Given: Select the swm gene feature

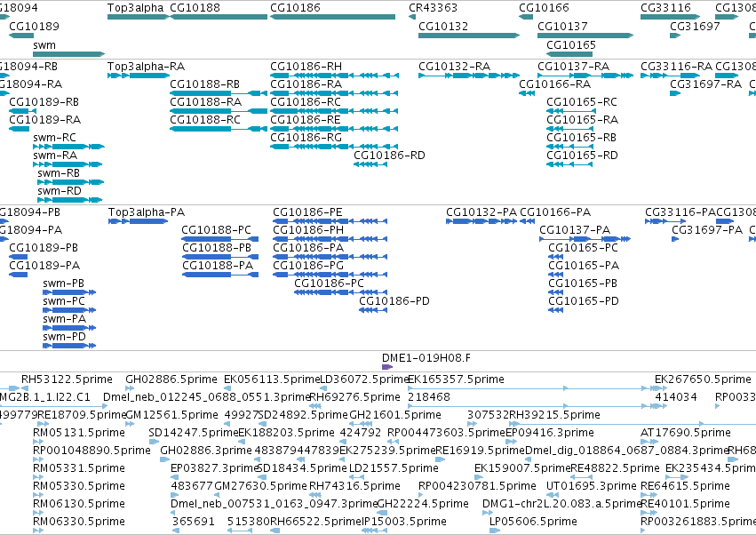Looking at the screenshot, I should pyautogui.click(x=69, y=54).
